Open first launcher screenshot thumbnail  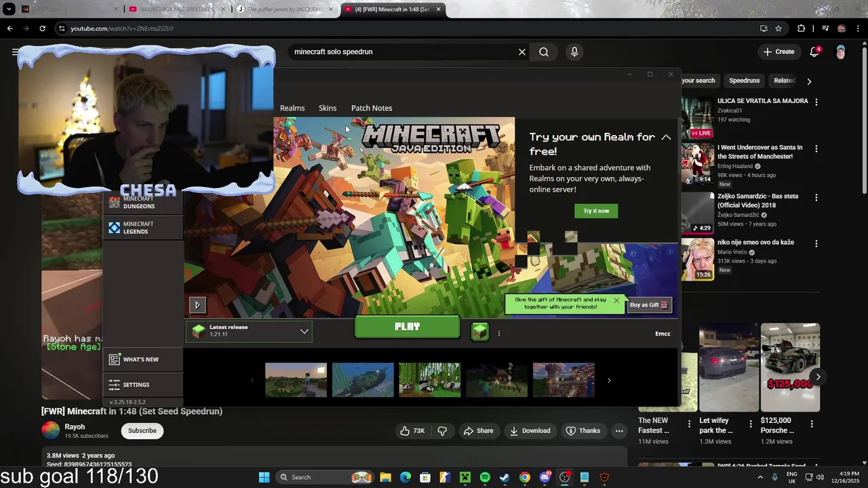pyautogui.click(x=296, y=380)
